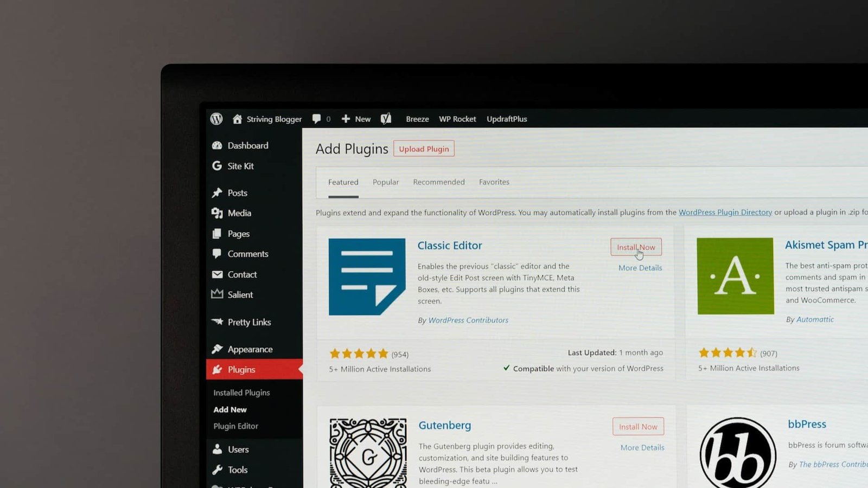This screenshot has width=868, height=488.
Task: Click the Yoast SEO icon in admin bar
Action: coord(386,119)
